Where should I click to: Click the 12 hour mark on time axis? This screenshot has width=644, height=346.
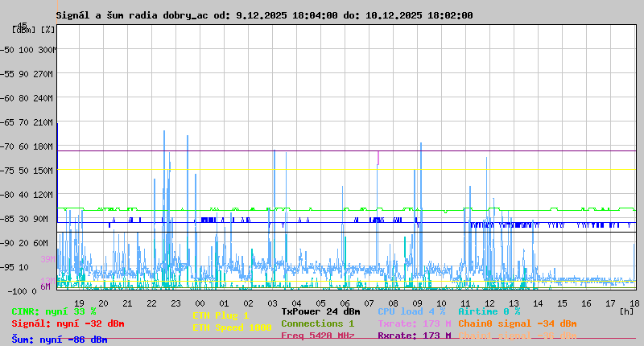click(x=489, y=303)
